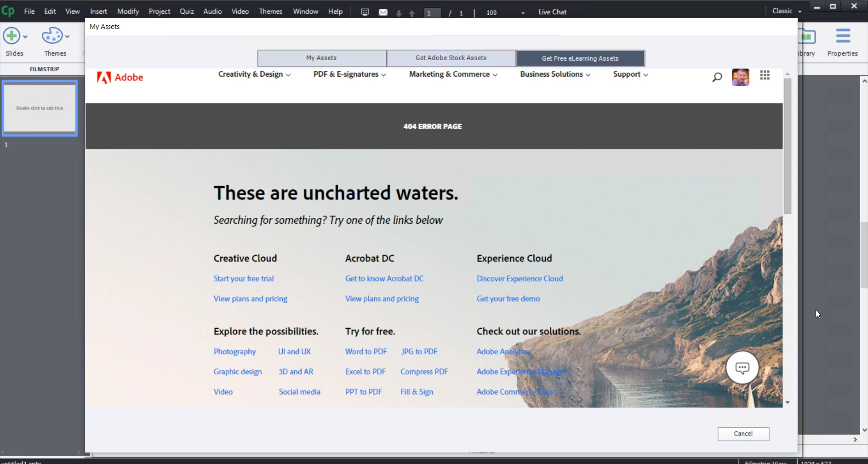This screenshot has height=464, width=868.
Task: Open the Themes palette icon
Action: click(x=52, y=36)
